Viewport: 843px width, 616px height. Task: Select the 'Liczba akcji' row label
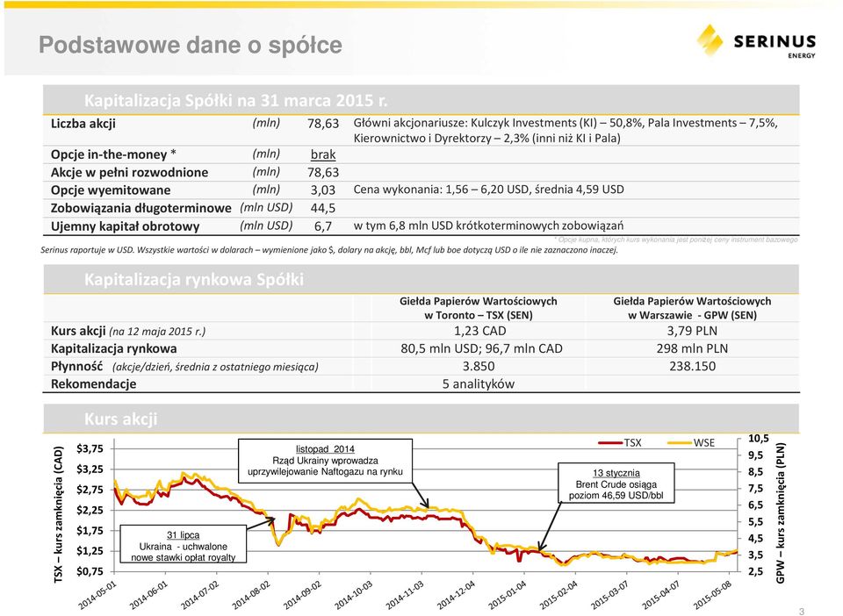[x=83, y=124]
